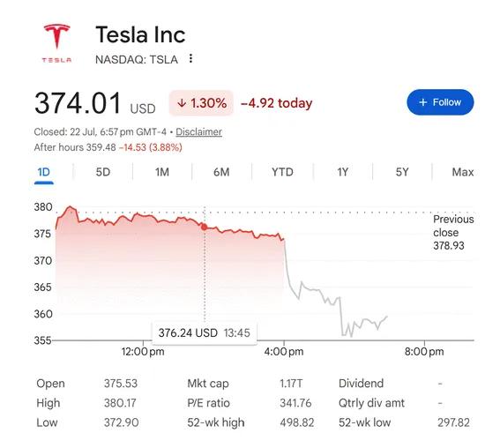Click the Follow button
The image size is (485, 448).
coord(440,102)
